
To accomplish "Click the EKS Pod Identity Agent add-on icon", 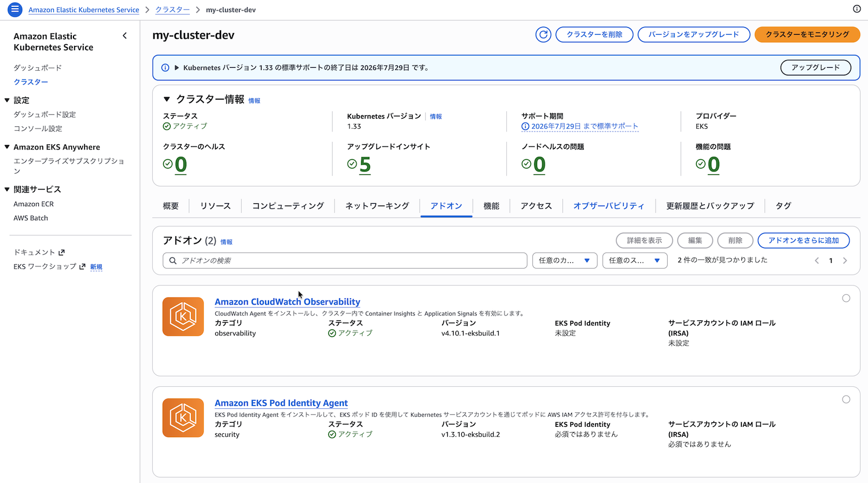I will click(x=183, y=418).
